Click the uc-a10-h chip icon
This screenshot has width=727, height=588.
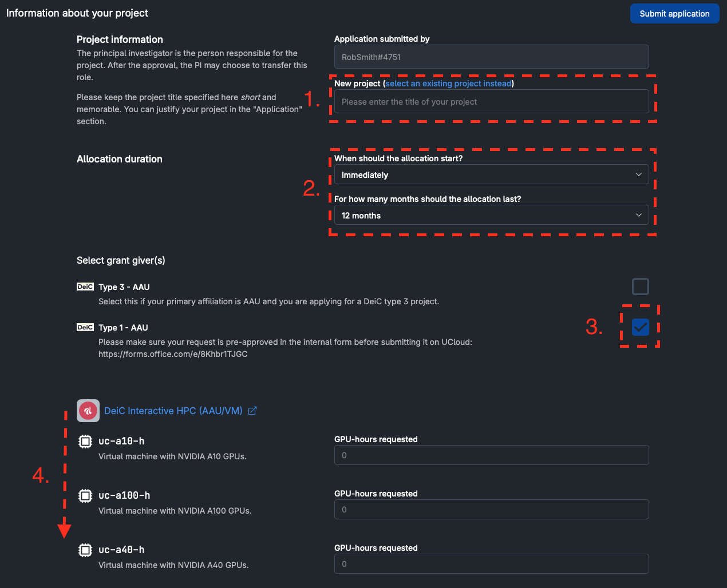tap(85, 441)
